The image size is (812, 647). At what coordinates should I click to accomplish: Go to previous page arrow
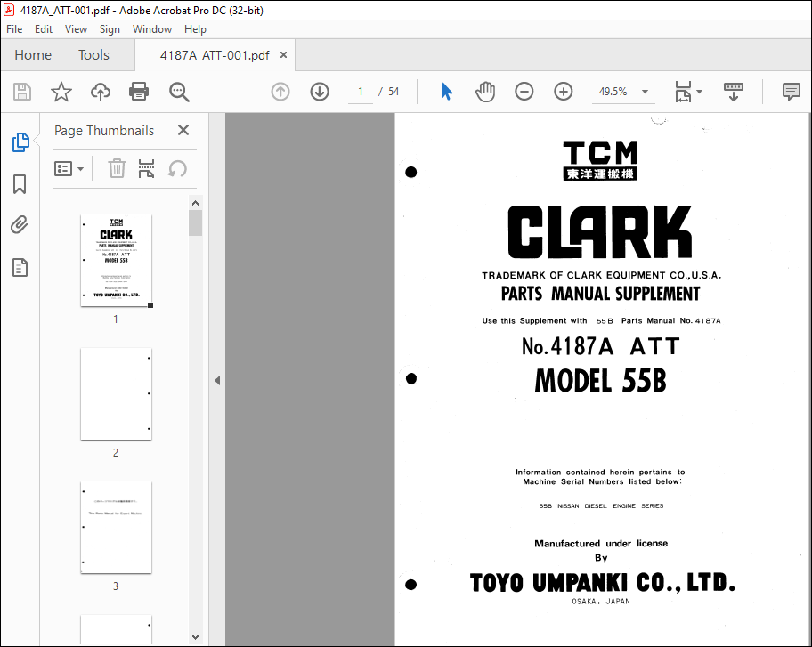click(280, 92)
